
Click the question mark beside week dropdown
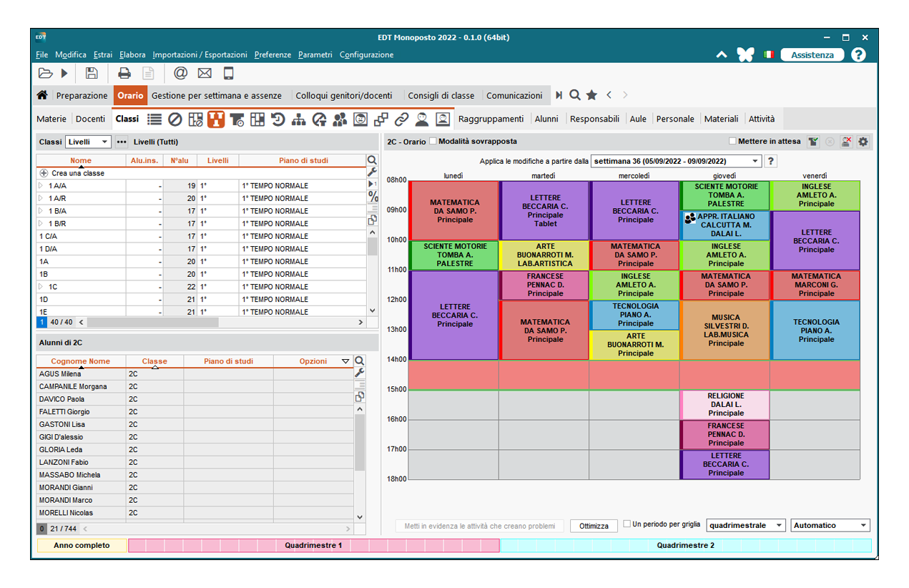click(771, 161)
